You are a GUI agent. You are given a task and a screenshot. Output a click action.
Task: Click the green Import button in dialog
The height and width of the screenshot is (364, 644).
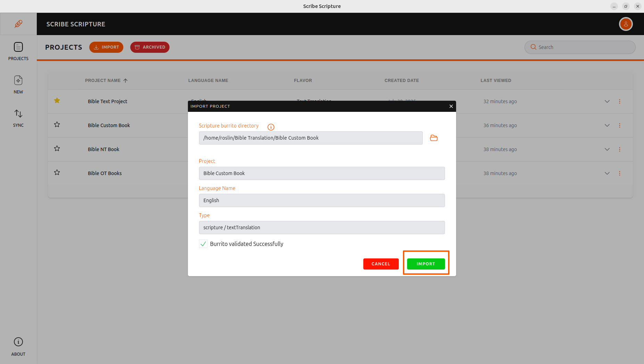point(426,264)
